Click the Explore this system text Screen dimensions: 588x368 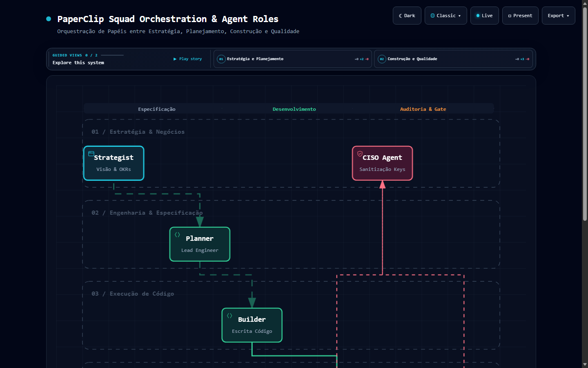point(78,63)
